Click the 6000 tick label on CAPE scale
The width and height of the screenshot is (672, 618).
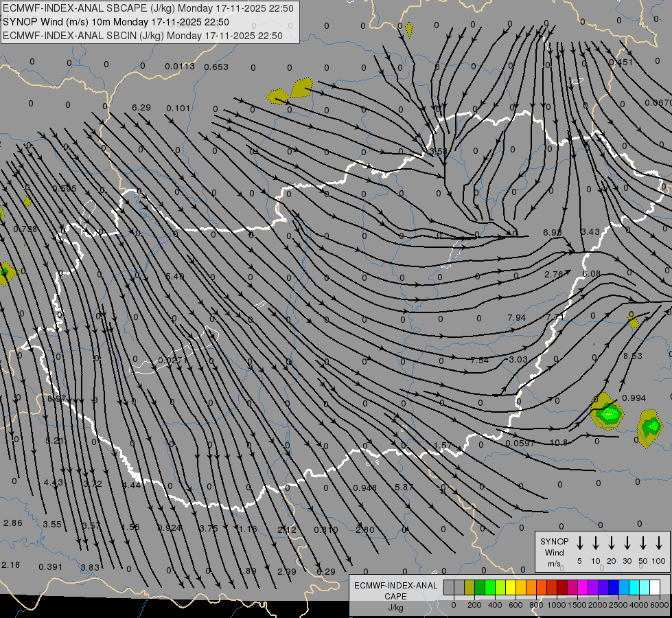coord(660,605)
